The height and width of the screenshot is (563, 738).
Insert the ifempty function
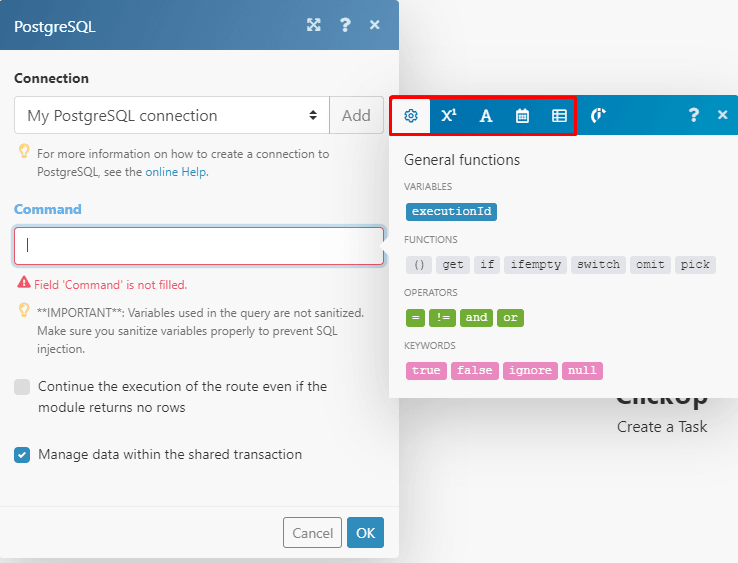(535, 265)
